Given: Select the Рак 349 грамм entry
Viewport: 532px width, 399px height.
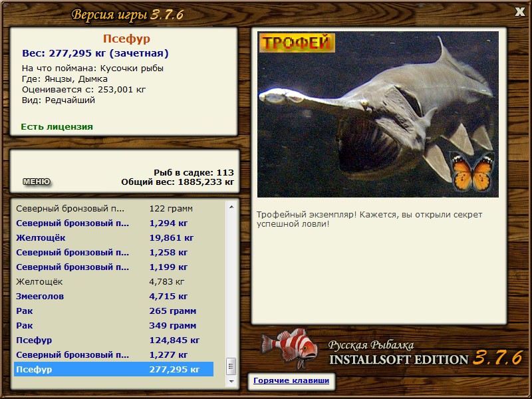Looking at the screenshot, I should 114,325.
